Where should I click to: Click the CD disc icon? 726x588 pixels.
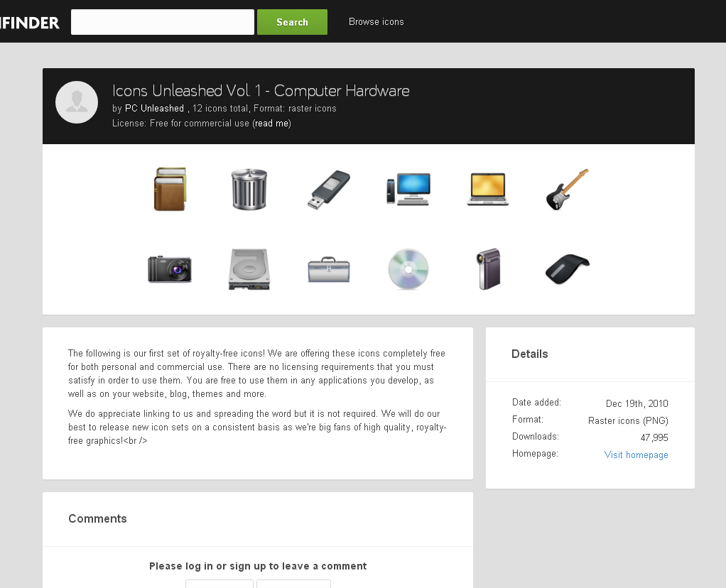tap(408, 269)
